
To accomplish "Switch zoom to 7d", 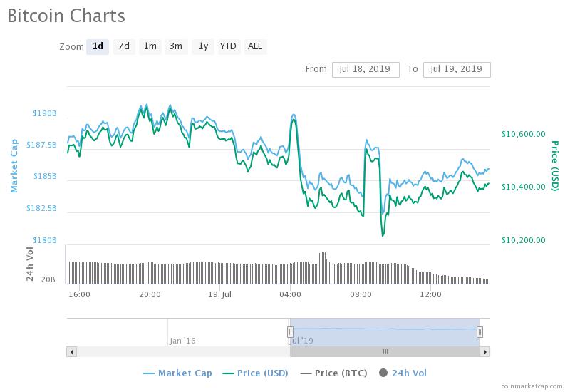I will tap(124, 47).
